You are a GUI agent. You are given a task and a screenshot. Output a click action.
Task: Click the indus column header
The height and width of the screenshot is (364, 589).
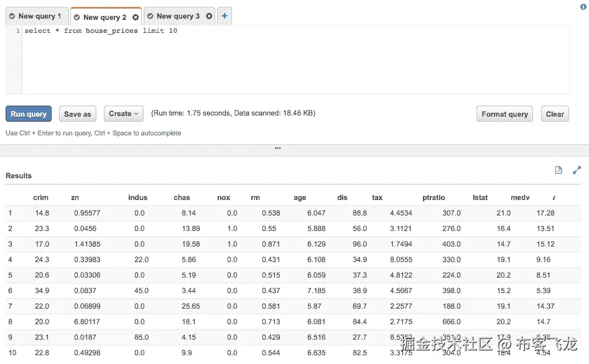(x=137, y=198)
